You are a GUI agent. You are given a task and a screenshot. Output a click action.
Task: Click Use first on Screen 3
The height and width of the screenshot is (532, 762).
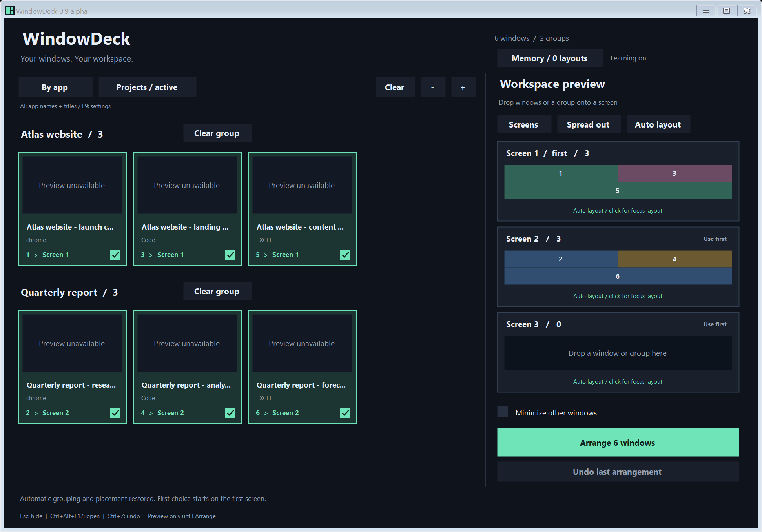tap(715, 324)
